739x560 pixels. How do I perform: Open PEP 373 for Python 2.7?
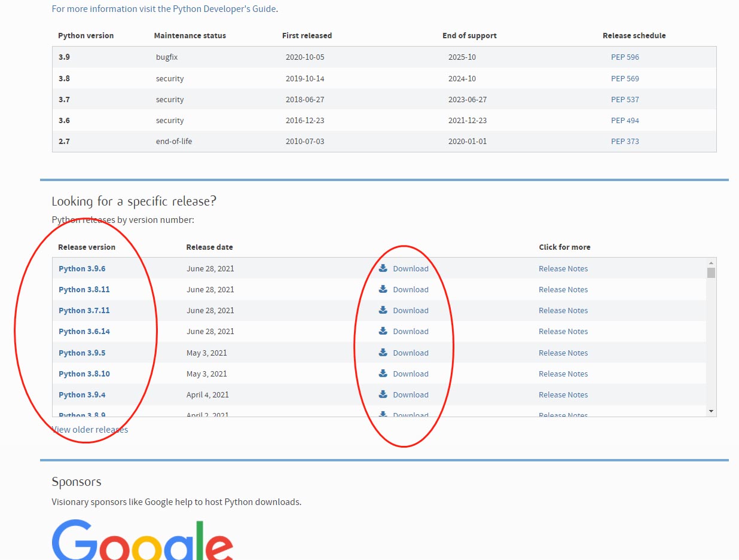(625, 142)
